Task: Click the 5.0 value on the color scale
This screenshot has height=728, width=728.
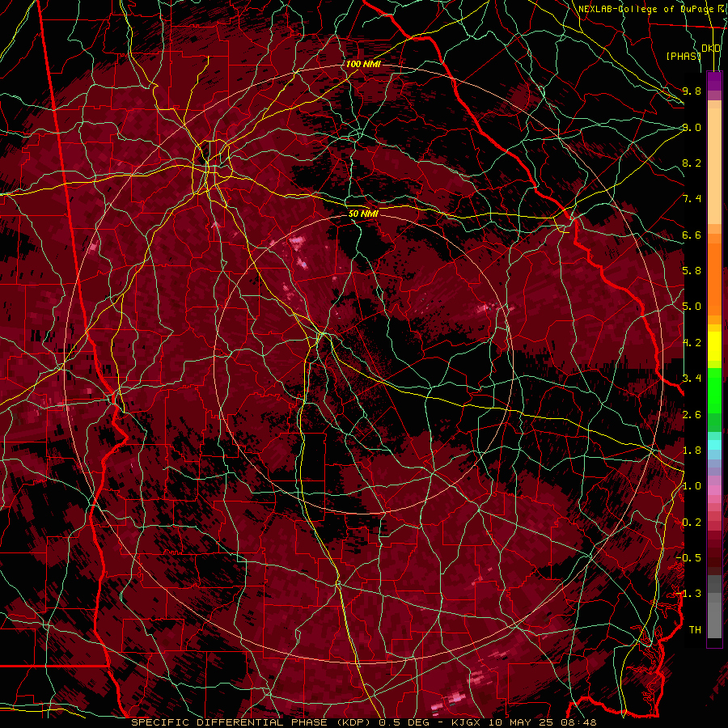Action: pos(692,307)
